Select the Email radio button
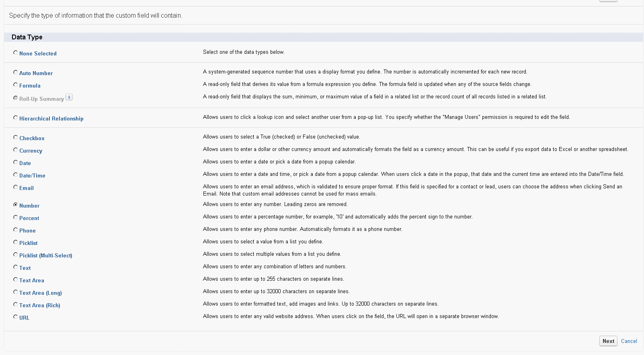This screenshot has height=355, width=644. (15, 187)
